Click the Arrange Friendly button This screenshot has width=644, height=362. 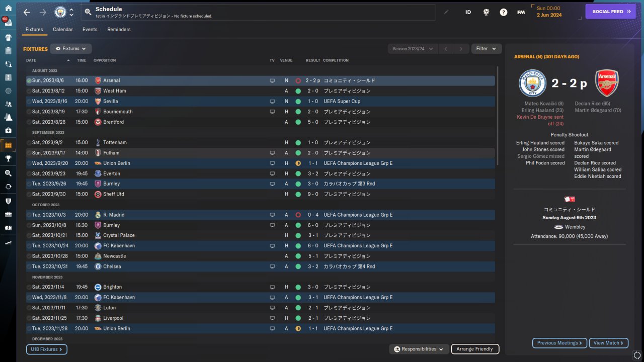click(x=475, y=349)
